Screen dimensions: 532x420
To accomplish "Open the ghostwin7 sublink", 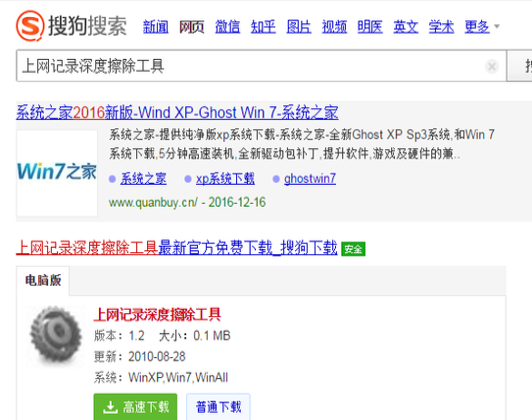I will (x=310, y=179).
